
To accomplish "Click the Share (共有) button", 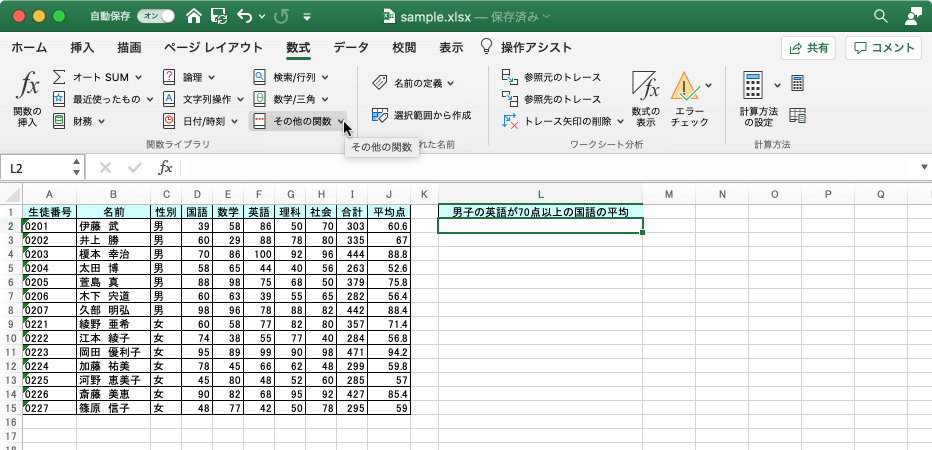I will pyautogui.click(x=808, y=48).
